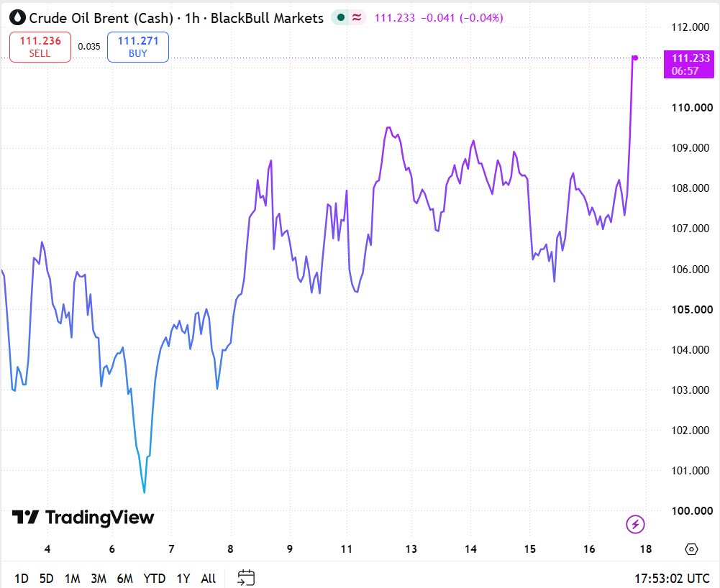Viewport: 720px width, 588px height.
Task: Click the 111.271 BUY button
Action: coord(138,47)
